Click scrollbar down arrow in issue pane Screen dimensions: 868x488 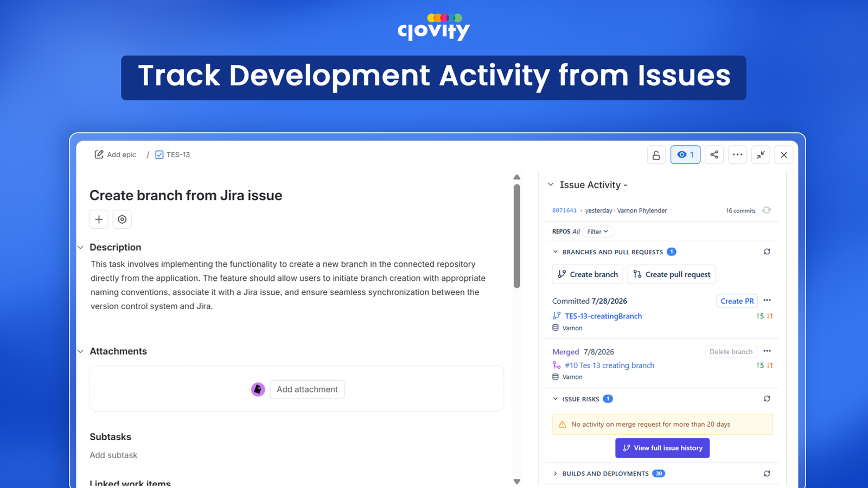(x=517, y=481)
